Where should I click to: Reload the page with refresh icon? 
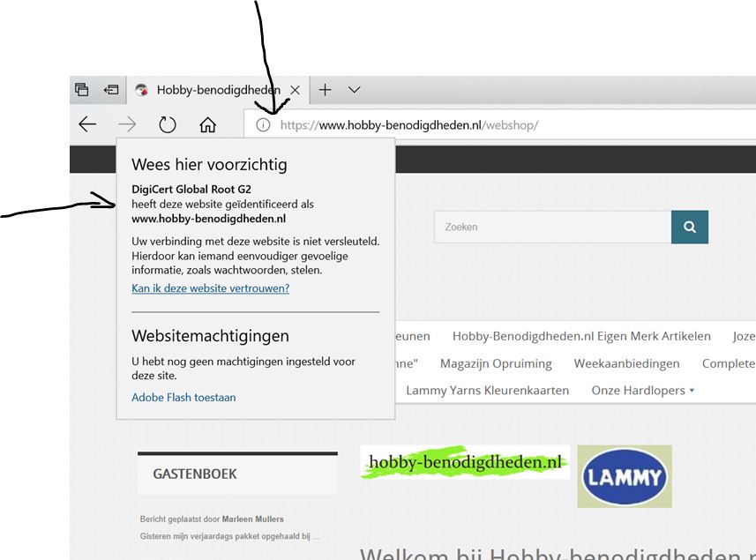[168, 125]
